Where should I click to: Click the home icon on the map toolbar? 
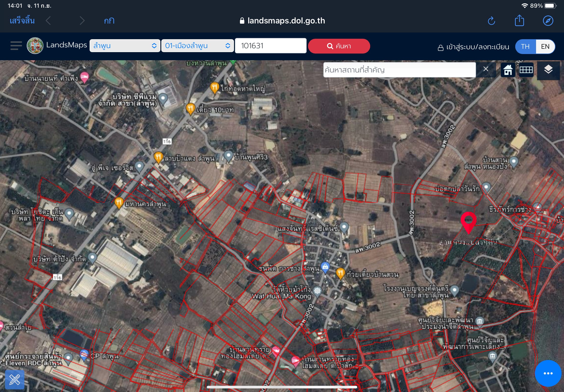(x=508, y=70)
